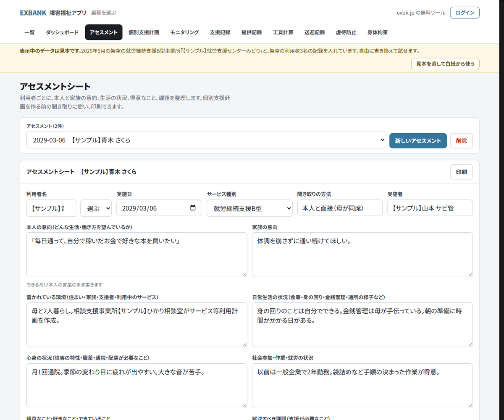The height and width of the screenshot is (420, 504).
Task: Click 見本を消して白紙から使う button
Action: coord(445,64)
